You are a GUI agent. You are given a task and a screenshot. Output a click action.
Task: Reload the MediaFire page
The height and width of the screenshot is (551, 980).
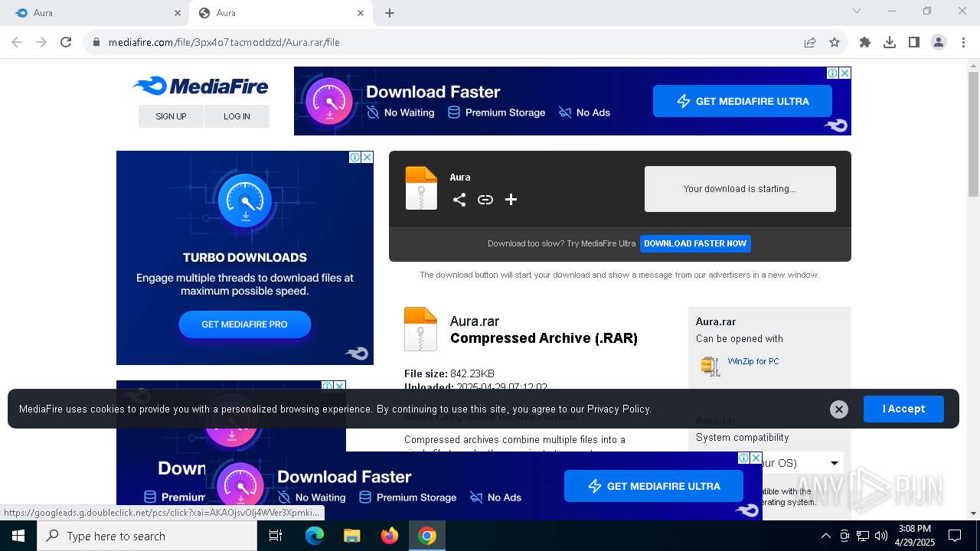66,42
